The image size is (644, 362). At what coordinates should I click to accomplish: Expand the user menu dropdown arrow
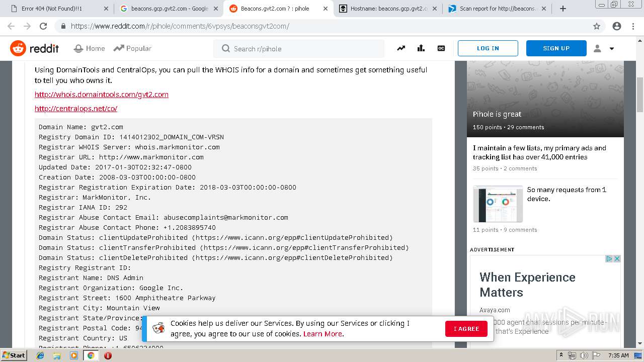pyautogui.click(x=612, y=49)
